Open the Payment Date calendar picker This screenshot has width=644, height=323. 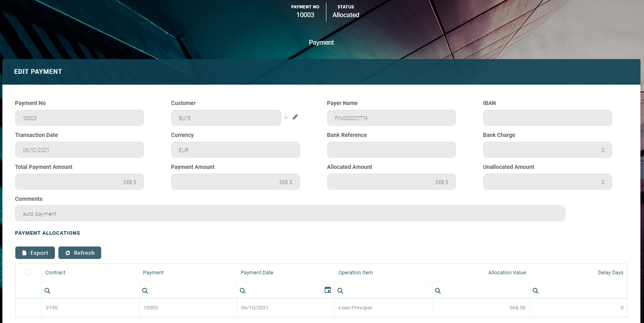(328, 290)
